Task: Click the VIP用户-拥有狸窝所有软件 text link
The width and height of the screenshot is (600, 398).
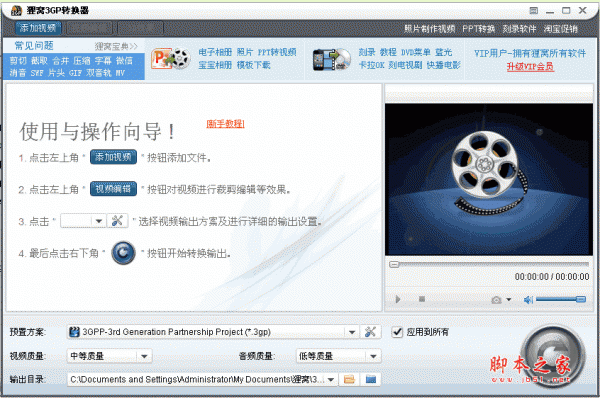Action: [530, 53]
